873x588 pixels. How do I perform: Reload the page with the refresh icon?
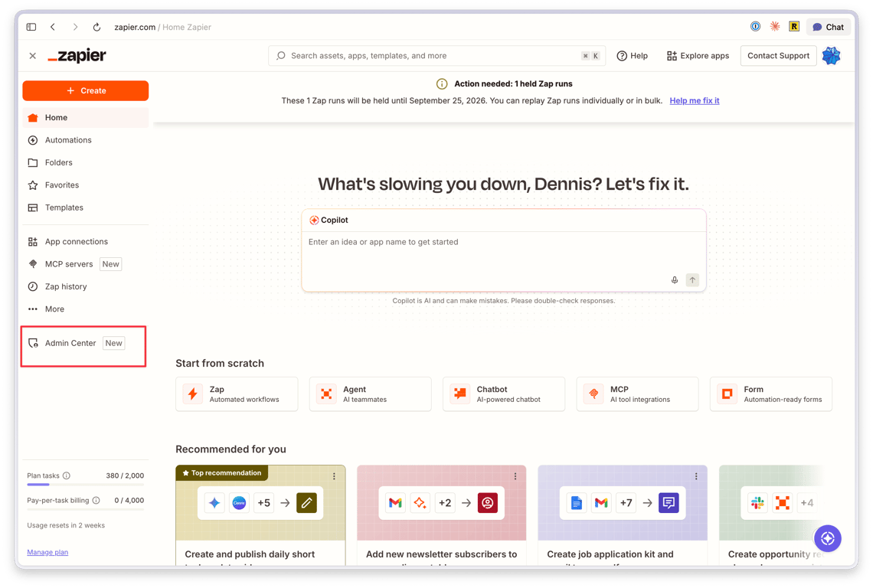(x=97, y=27)
